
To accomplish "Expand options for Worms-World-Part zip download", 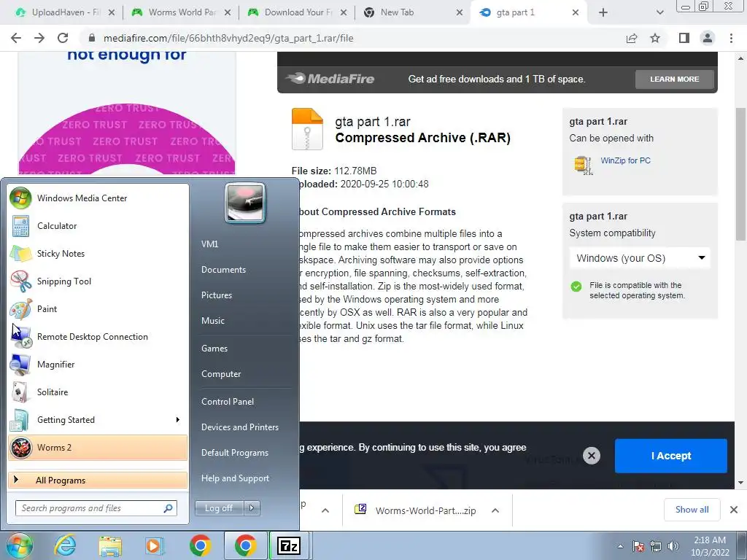I will coord(495,510).
